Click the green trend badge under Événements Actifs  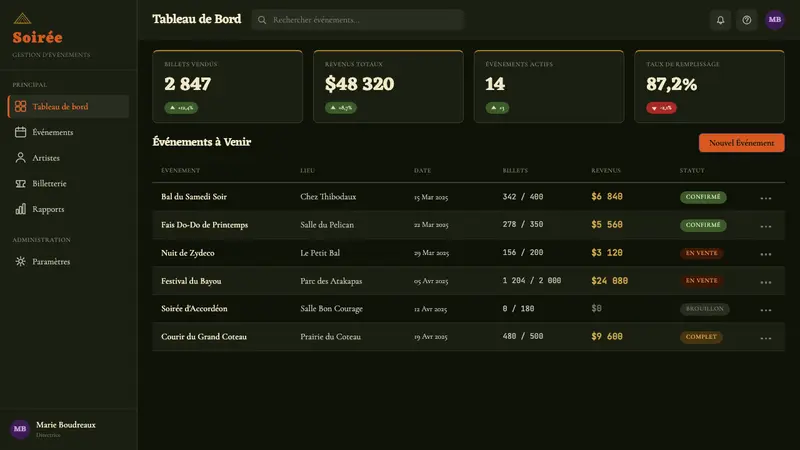497,108
